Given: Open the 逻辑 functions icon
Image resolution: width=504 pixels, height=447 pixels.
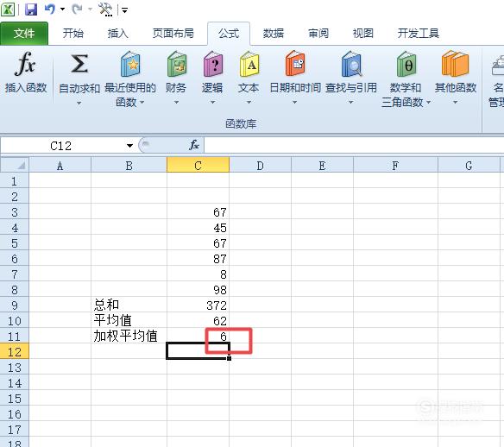Looking at the screenshot, I should click(213, 64).
